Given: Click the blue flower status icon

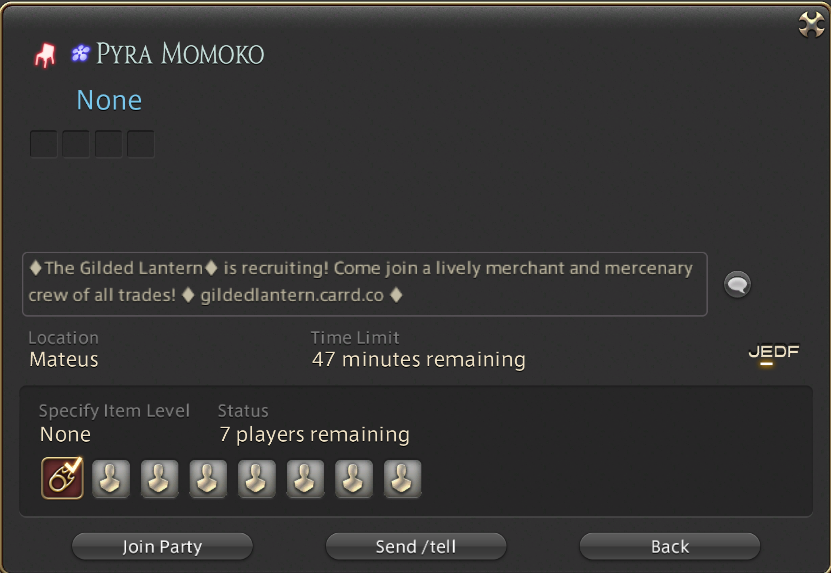Looking at the screenshot, I should click(x=81, y=54).
